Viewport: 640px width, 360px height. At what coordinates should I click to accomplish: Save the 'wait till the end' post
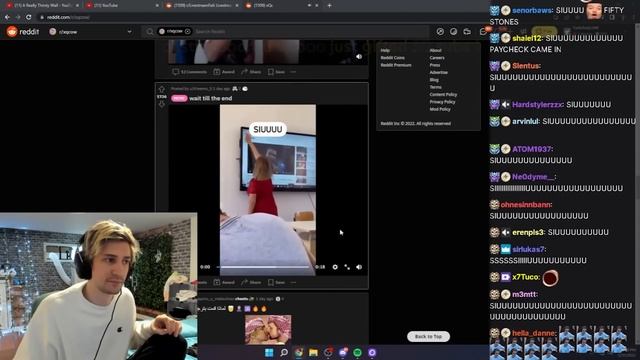click(x=276, y=282)
